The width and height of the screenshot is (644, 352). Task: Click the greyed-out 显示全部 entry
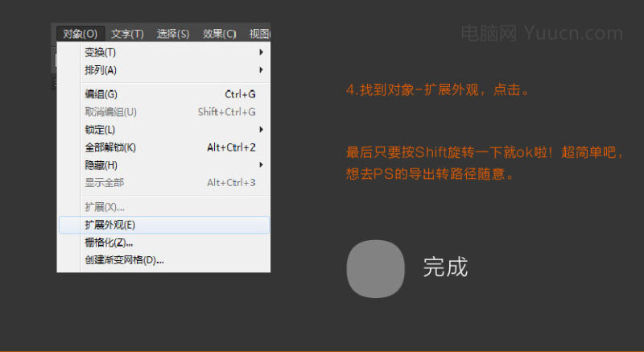click(104, 183)
